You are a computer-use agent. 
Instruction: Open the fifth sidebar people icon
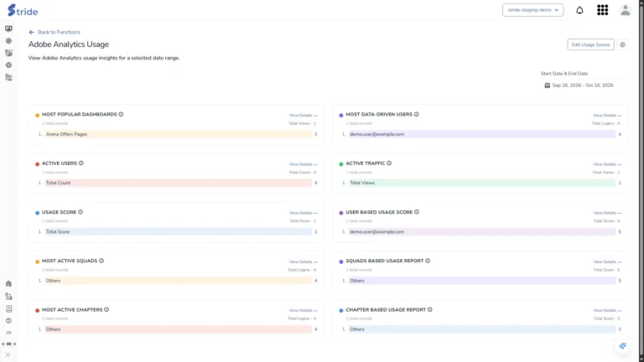point(8,77)
